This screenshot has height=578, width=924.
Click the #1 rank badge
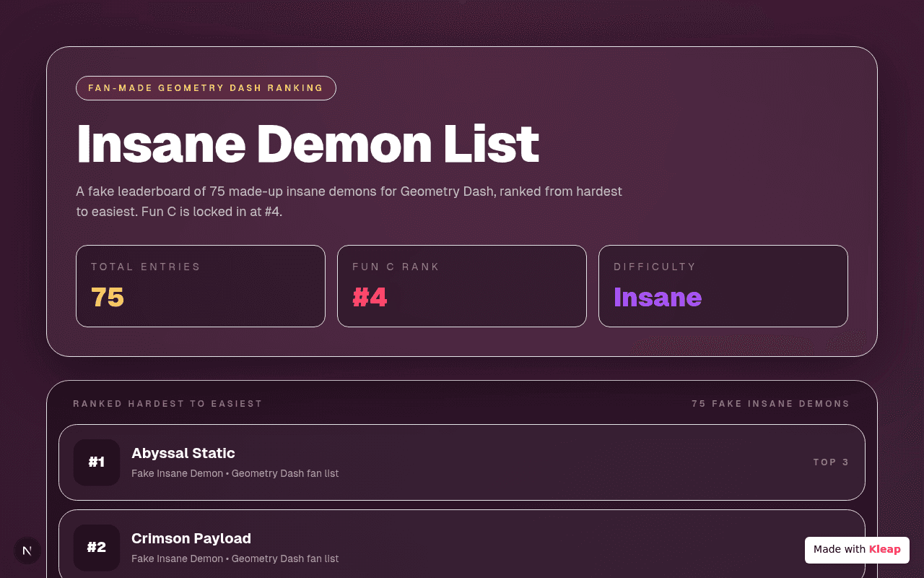97,462
